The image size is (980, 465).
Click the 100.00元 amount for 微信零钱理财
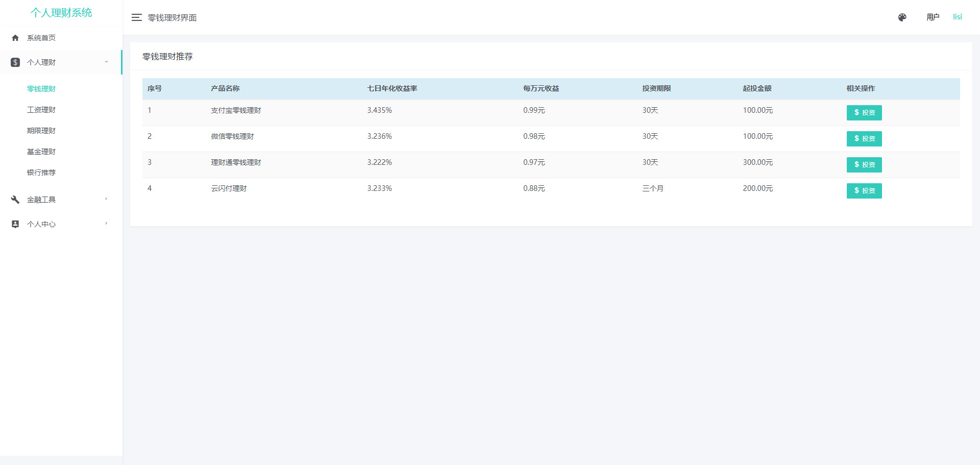[x=757, y=136]
